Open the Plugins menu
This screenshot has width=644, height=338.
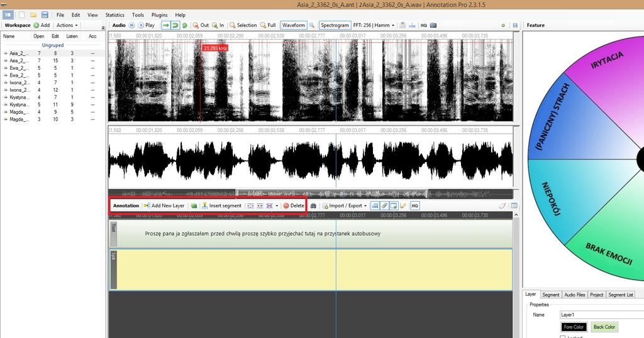[x=159, y=15]
